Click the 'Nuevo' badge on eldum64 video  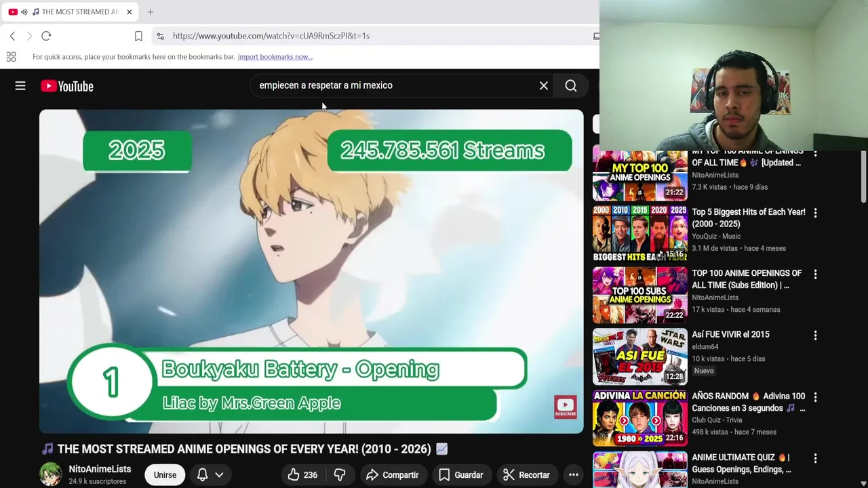coord(704,371)
